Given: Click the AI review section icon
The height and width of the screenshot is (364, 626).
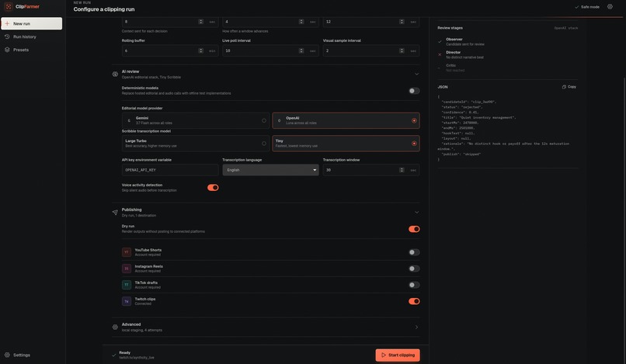Looking at the screenshot, I should 115,74.
